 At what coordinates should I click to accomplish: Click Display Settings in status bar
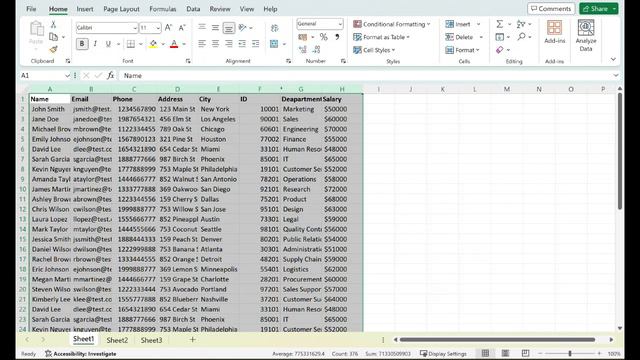point(443,354)
